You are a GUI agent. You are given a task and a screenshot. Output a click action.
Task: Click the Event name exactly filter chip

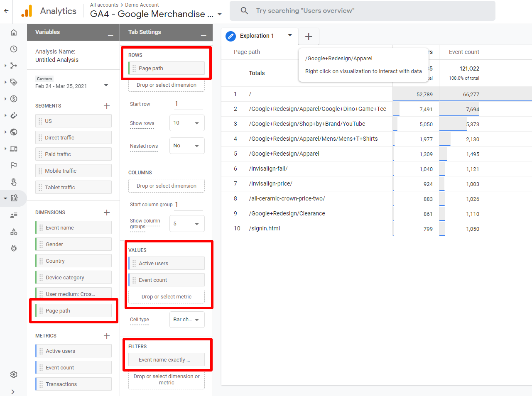tap(167, 359)
